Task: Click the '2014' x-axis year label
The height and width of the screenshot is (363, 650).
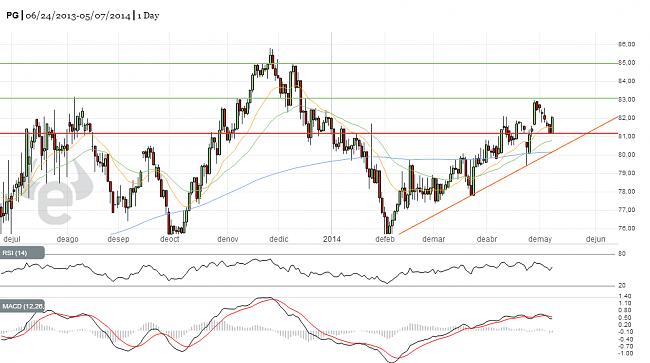Action: point(332,239)
